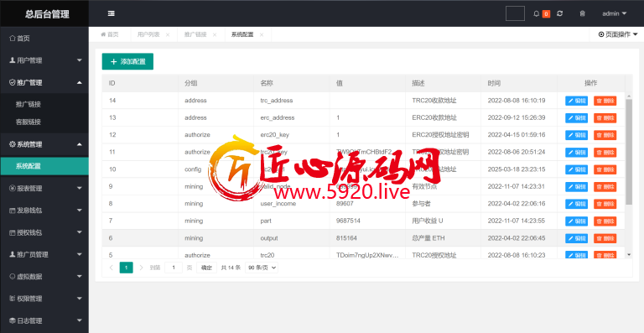The image size is (644, 333).
Task: Switch to the 用户列表 tab
Action: (x=148, y=34)
